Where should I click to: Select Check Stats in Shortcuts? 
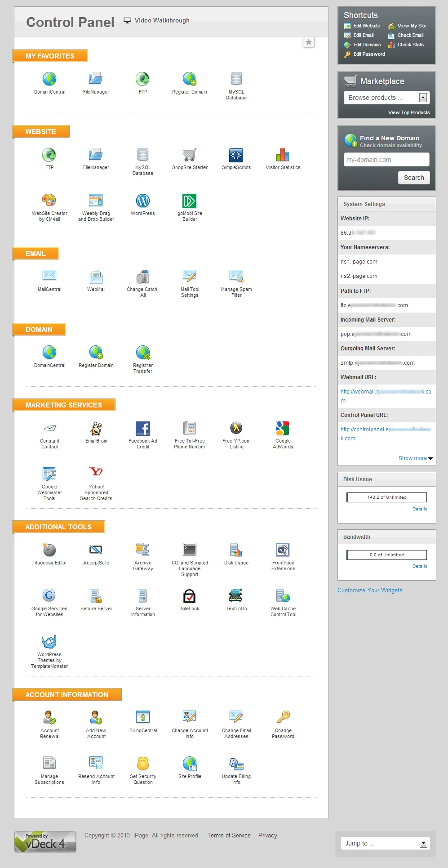(410, 45)
